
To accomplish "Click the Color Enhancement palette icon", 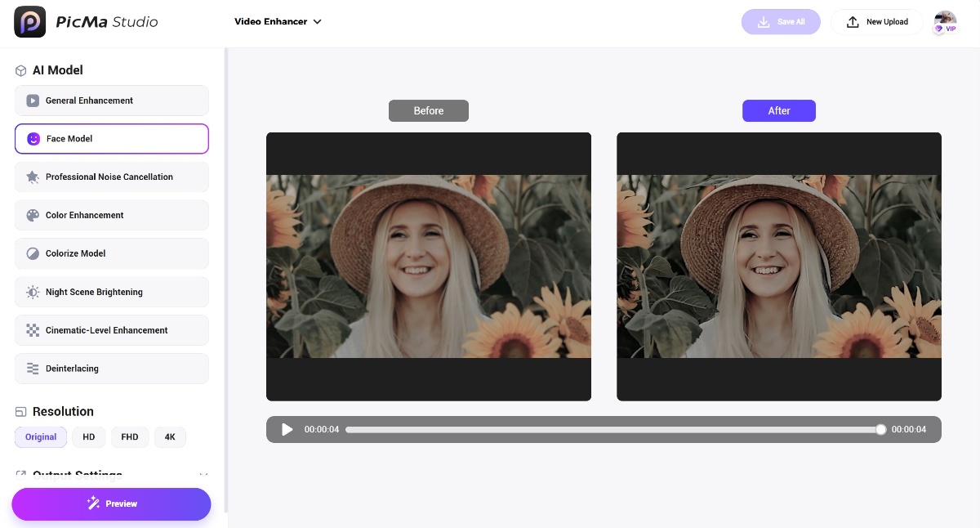I will [33, 216].
